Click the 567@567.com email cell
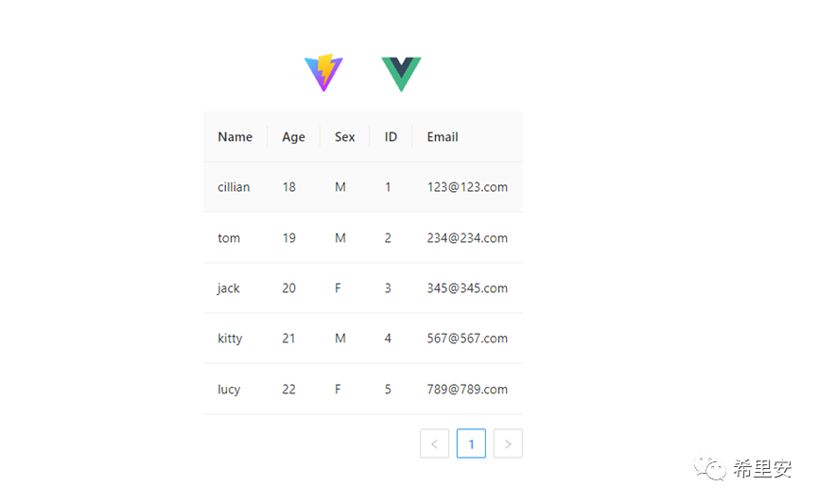The width and height of the screenshot is (818, 504). pyautogui.click(x=467, y=339)
